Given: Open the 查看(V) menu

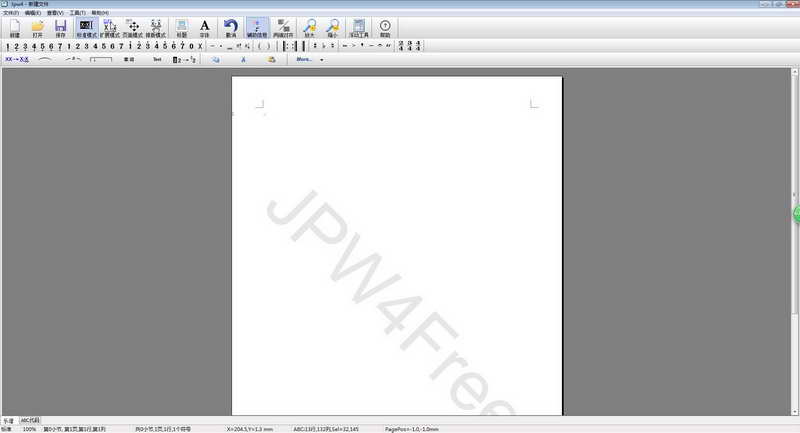Looking at the screenshot, I should (x=55, y=13).
